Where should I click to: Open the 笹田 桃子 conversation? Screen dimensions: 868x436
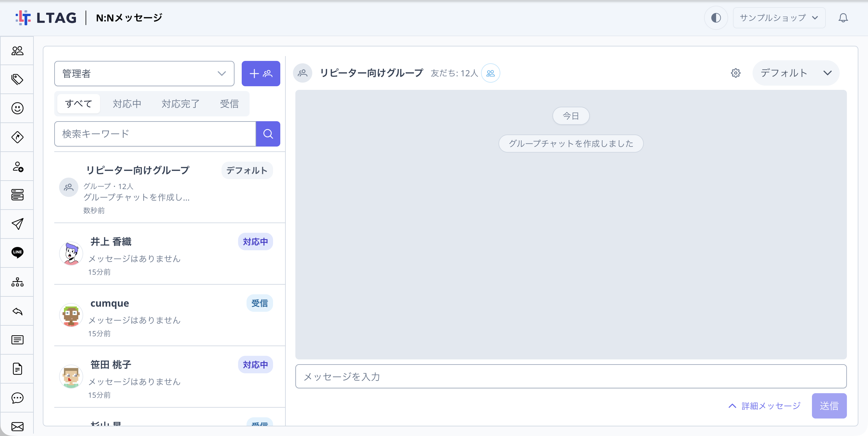click(x=169, y=377)
